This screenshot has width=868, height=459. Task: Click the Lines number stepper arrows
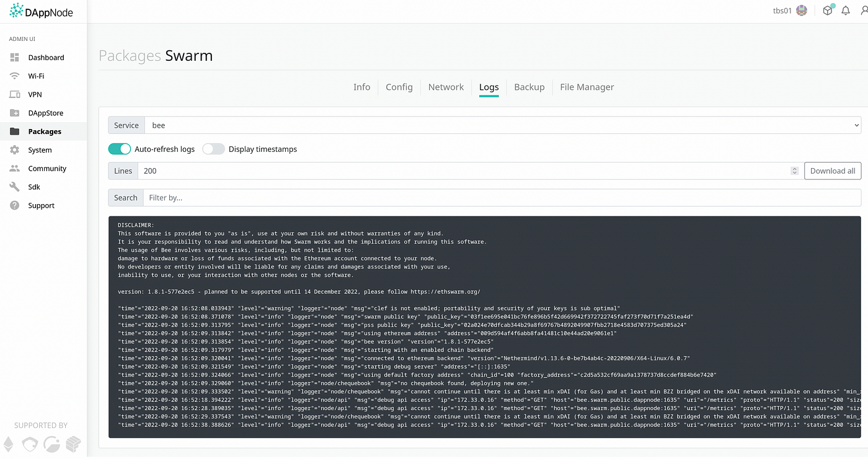[794, 171]
